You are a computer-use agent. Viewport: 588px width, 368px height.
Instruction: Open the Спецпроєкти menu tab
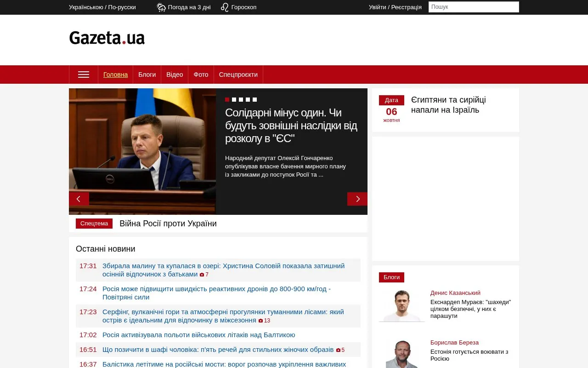[x=238, y=75]
